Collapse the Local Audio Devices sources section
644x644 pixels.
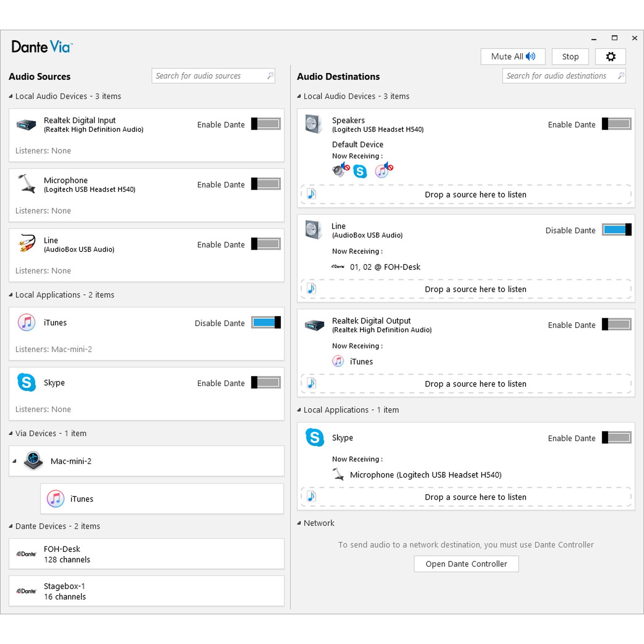click(x=10, y=96)
